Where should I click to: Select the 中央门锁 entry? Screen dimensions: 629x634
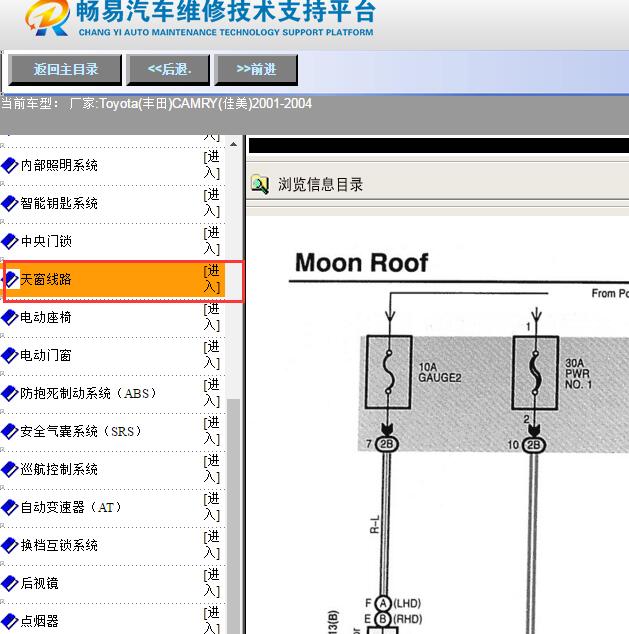(46, 241)
